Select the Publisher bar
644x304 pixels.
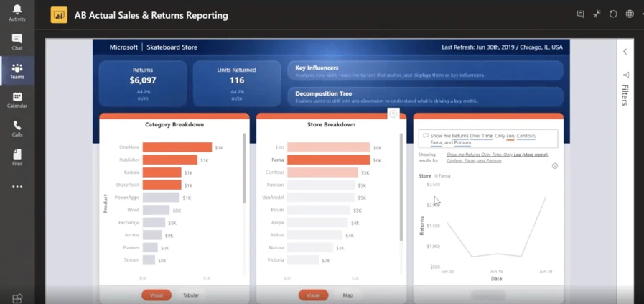point(170,160)
